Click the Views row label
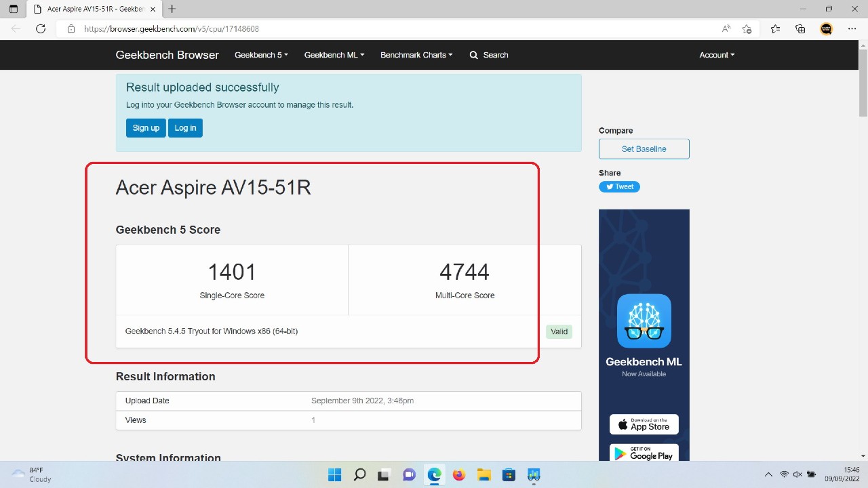 [136, 420]
